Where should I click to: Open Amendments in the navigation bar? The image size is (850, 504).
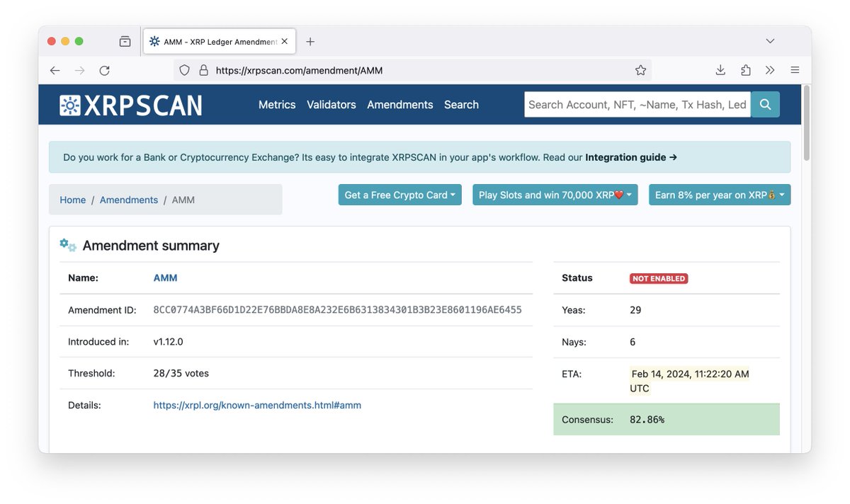tap(400, 105)
